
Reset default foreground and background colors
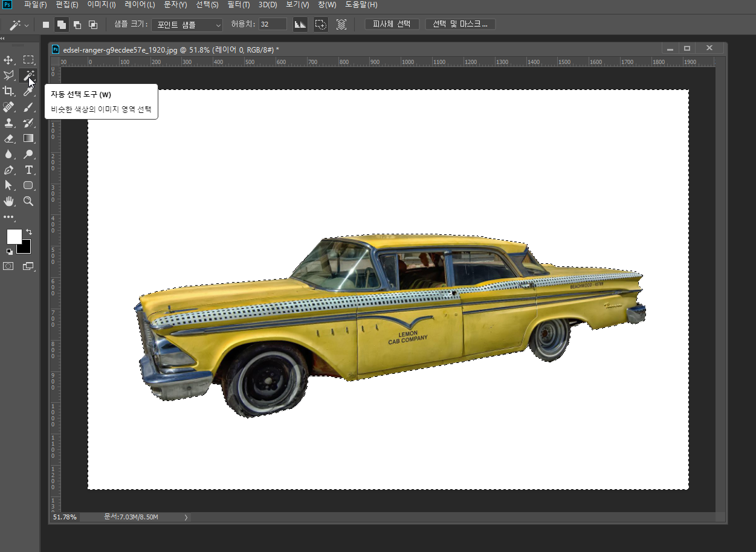10,251
